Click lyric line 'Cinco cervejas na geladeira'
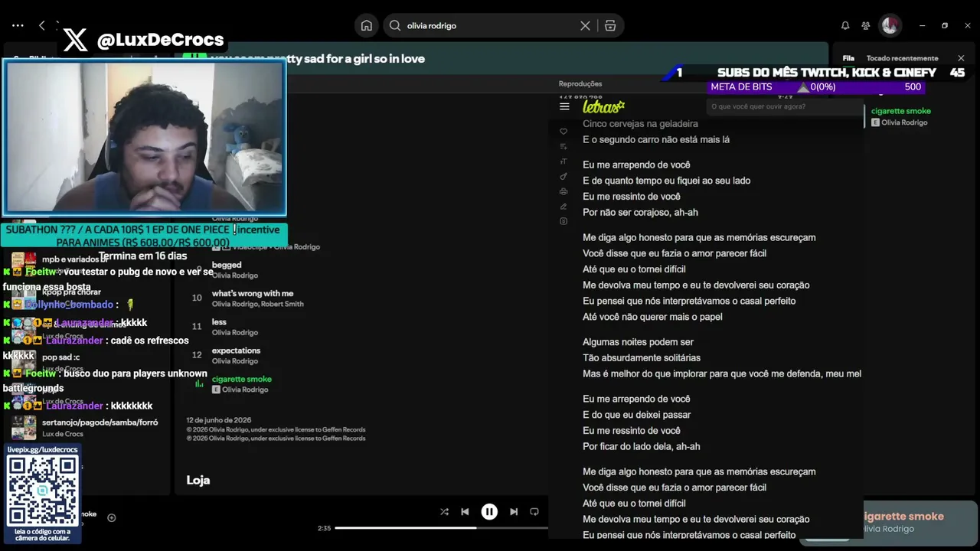The width and height of the screenshot is (980, 551). point(640,124)
